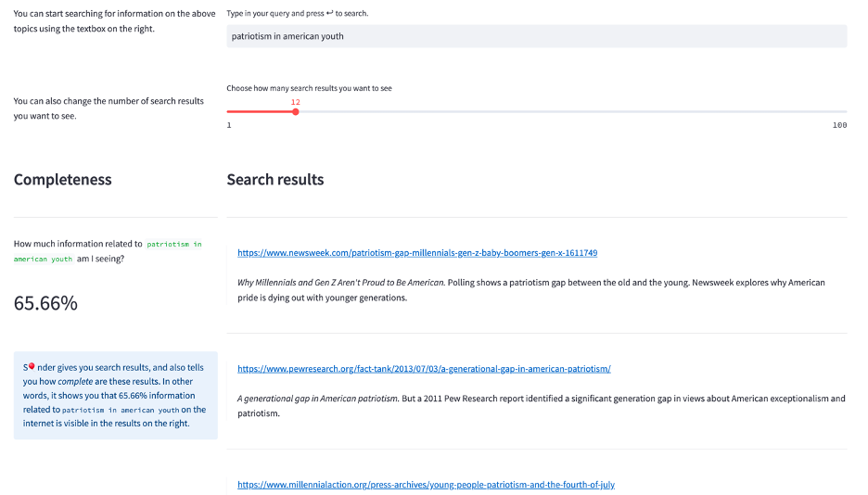Viewport: 868px width, 495px height.
Task: Open the Millennial Action press archives link
Action: coord(426,485)
